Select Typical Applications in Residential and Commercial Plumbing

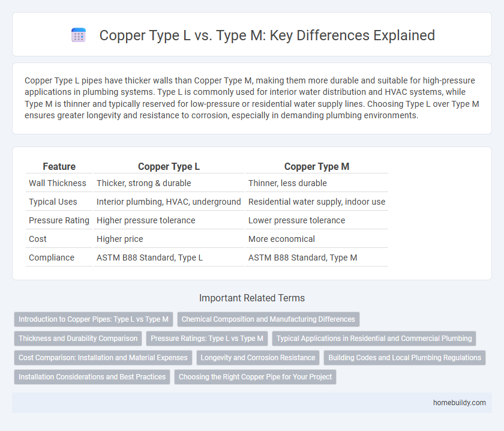374,339
